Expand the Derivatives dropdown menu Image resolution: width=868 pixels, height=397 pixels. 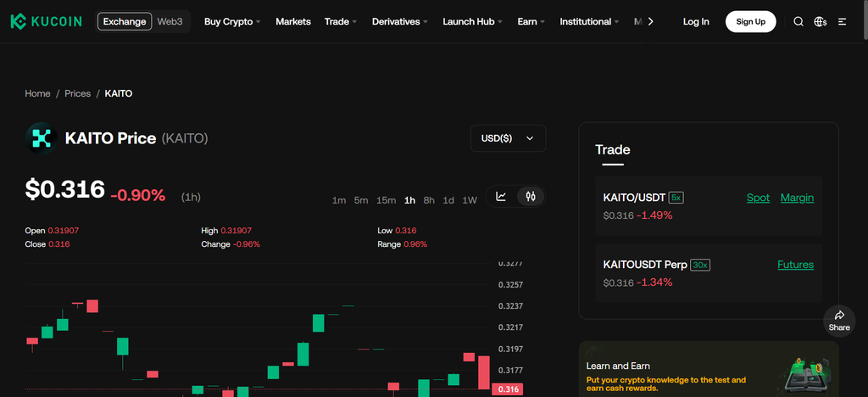[x=400, y=21]
